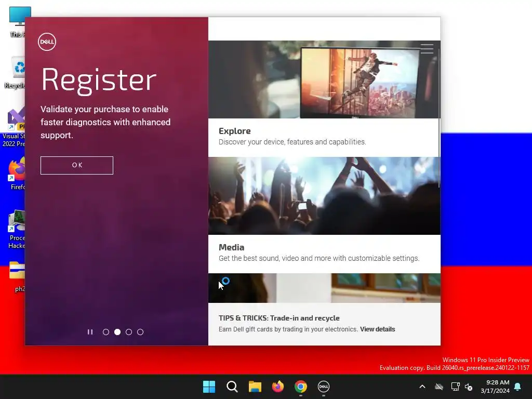Open the clock showing 9:28 AM
Viewport: 532px width, 399px height.
495,387
